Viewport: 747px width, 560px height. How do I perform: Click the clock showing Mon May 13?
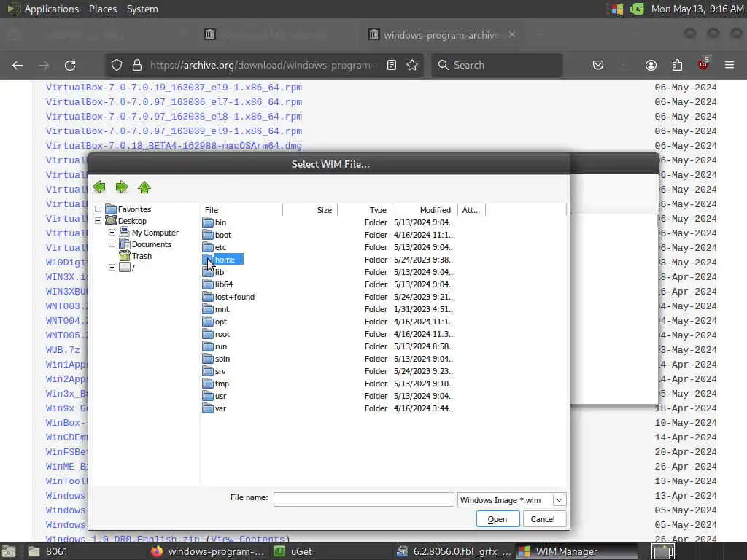[697, 9]
